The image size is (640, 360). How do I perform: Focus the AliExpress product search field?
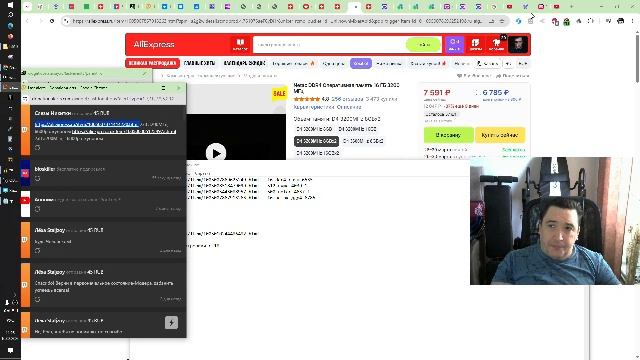coord(329,44)
